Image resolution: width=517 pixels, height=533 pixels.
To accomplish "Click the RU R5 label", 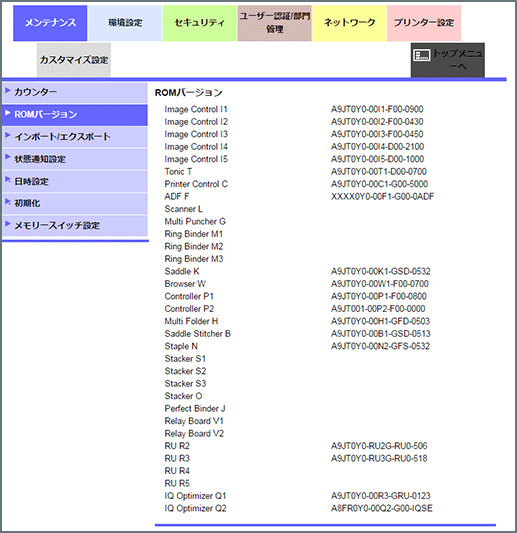I will 177,483.
